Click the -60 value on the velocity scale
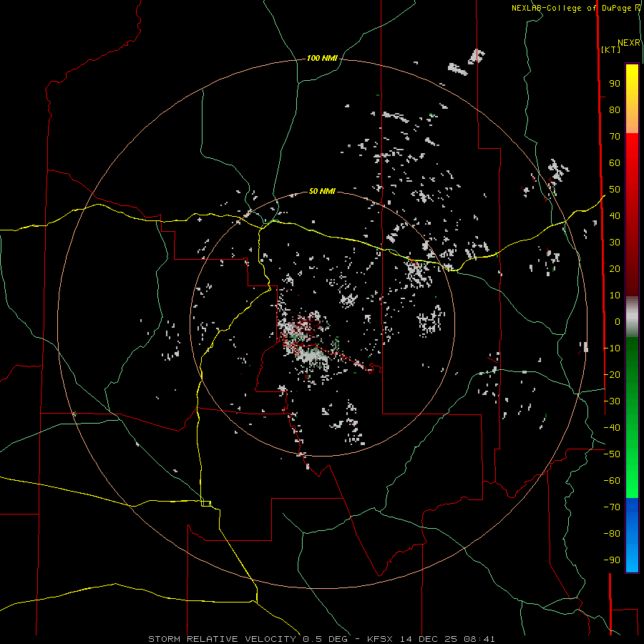644x644 pixels. coord(612,481)
